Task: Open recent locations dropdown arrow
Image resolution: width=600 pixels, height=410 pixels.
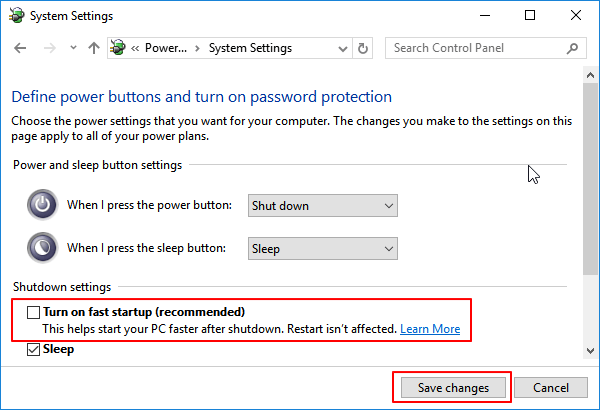Action: tap(71, 48)
